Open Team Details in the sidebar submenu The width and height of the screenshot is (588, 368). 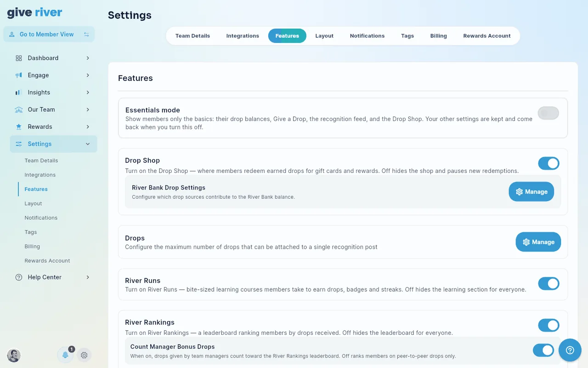coord(41,161)
